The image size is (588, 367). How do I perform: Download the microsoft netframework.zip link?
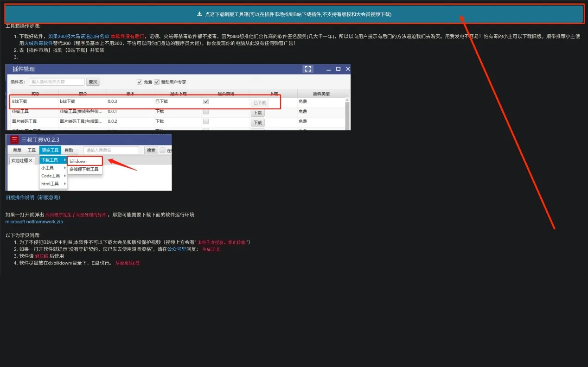click(34, 221)
